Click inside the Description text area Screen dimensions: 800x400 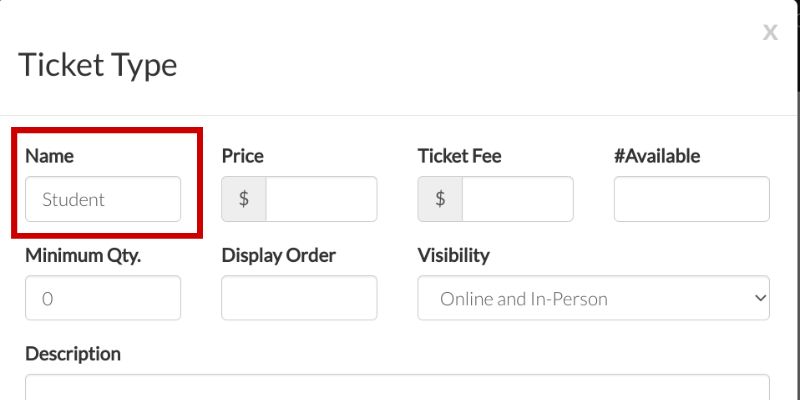tap(397, 388)
